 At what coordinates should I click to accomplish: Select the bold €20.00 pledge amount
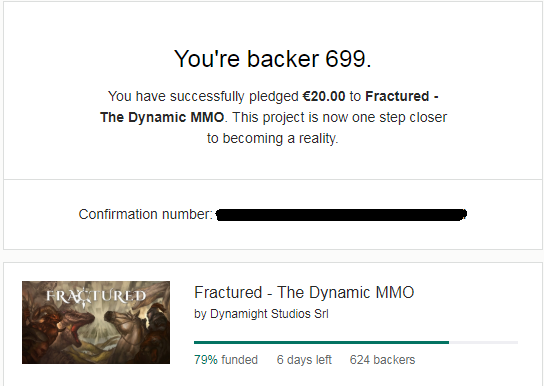click(x=324, y=96)
